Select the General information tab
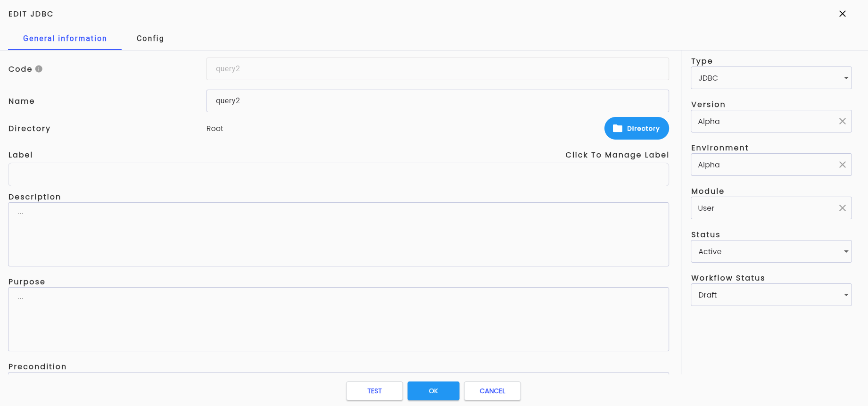The height and width of the screenshot is (406, 868). pyautogui.click(x=65, y=38)
